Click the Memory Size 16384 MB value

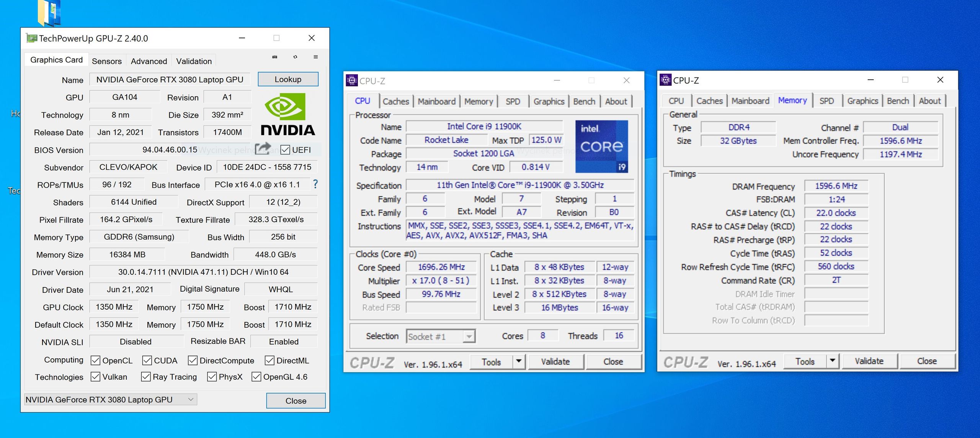[127, 254]
